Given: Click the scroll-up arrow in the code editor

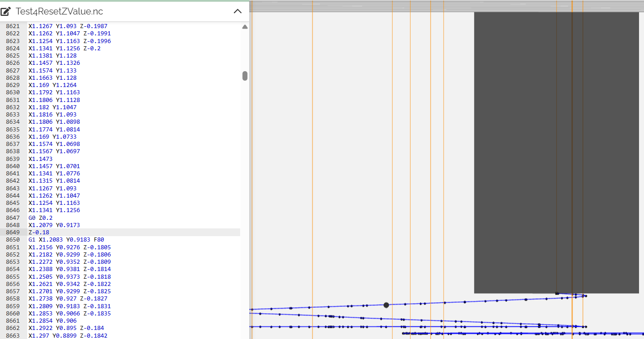Looking at the screenshot, I should pyautogui.click(x=245, y=27).
